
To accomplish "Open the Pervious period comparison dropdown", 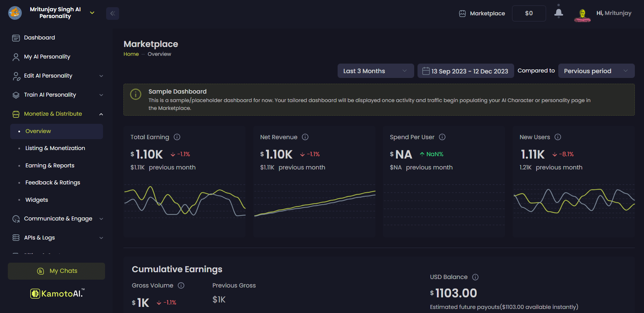I will [596, 71].
